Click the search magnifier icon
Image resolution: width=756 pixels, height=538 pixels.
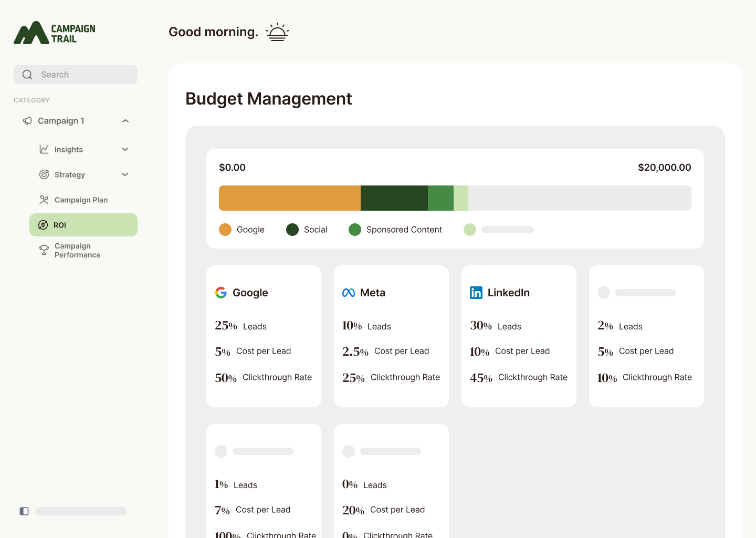[x=27, y=75]
